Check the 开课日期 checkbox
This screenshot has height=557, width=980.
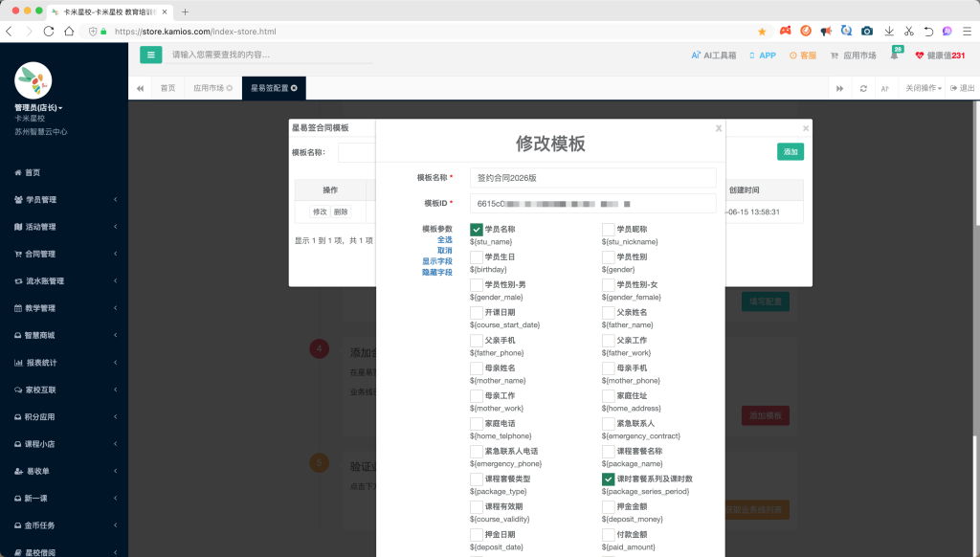tap(477, 313)
